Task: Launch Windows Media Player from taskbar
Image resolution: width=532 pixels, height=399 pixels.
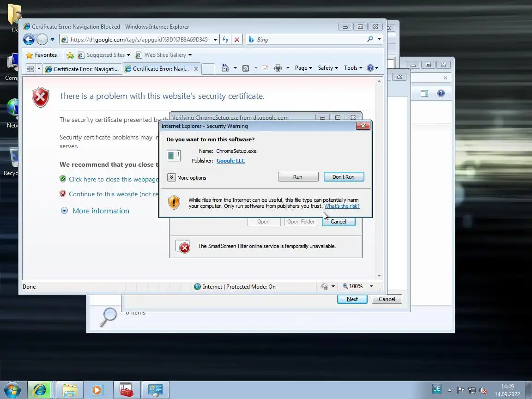Action: 97,390
